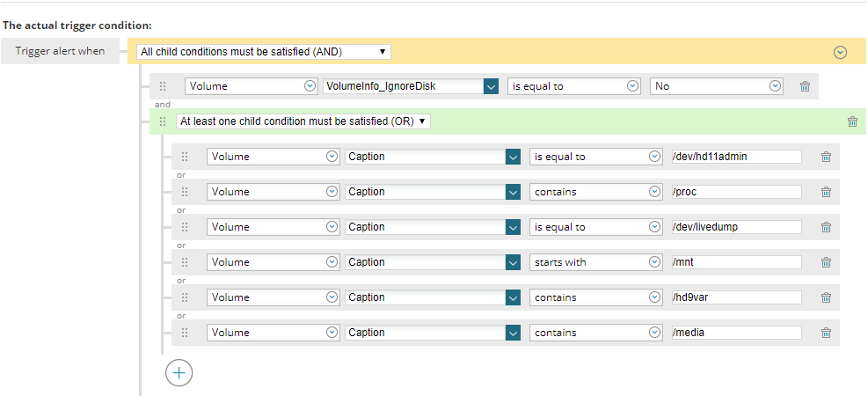Grab the drag handle of /proc row
This screenshot has width=868, height=396.
185,192
